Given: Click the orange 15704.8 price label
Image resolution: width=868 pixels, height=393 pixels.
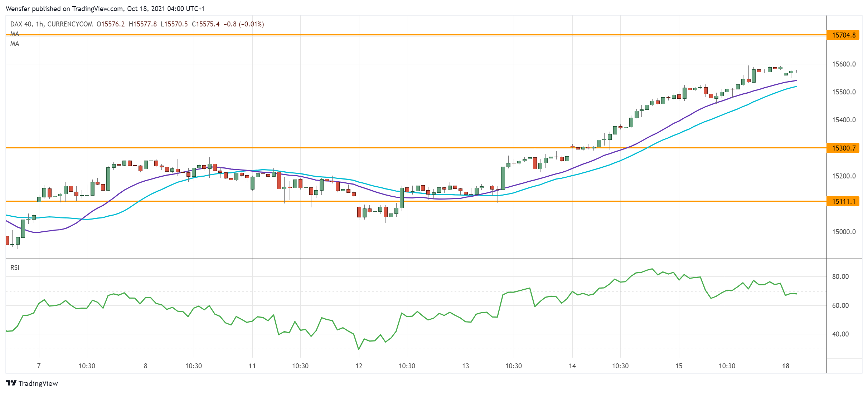Looking at the screenshot, I should tap(843, 35).
